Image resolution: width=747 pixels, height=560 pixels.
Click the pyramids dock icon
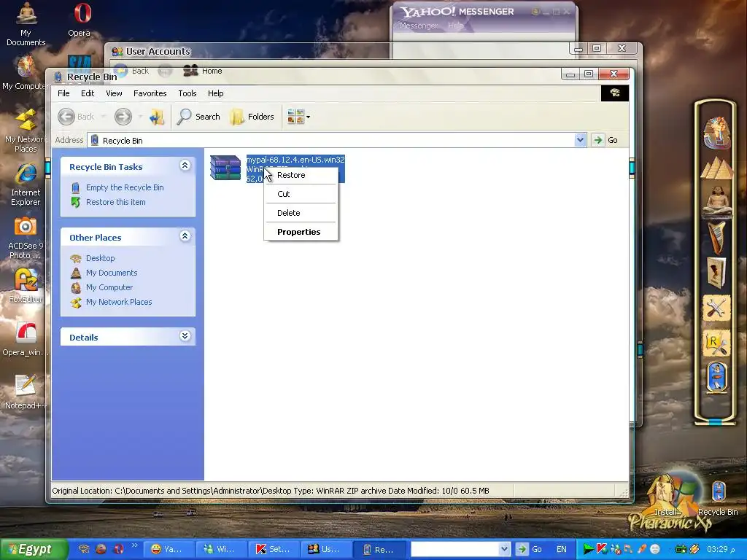(x=716, y=168)
